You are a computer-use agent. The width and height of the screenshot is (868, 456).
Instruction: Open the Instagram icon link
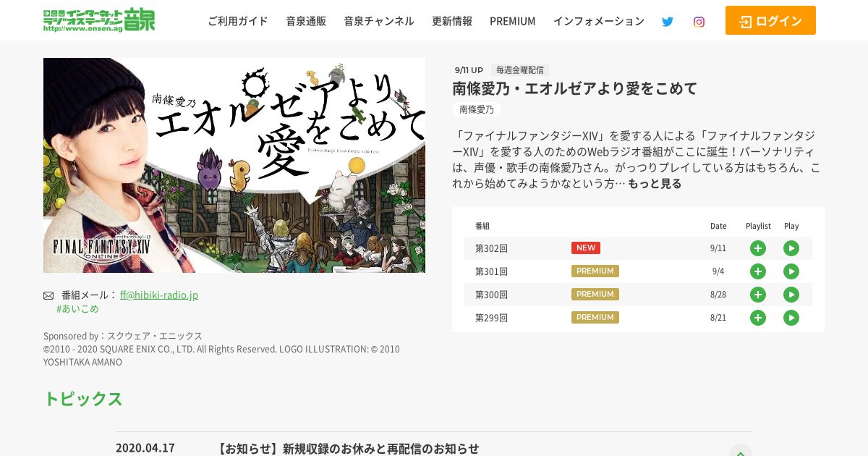[699, 22]
